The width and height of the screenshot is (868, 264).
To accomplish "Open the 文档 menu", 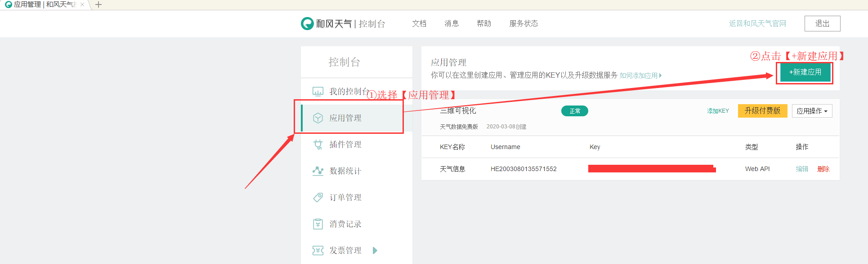I will (419, 23).
